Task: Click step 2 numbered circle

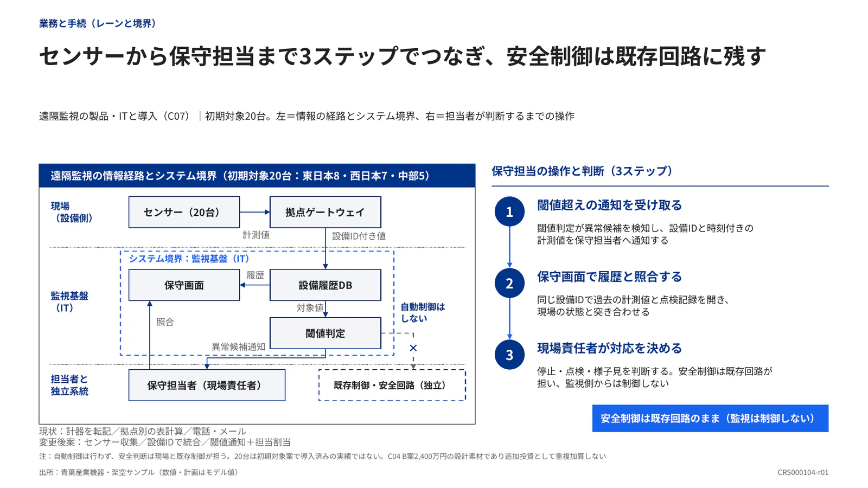Action: click(509, 283)
